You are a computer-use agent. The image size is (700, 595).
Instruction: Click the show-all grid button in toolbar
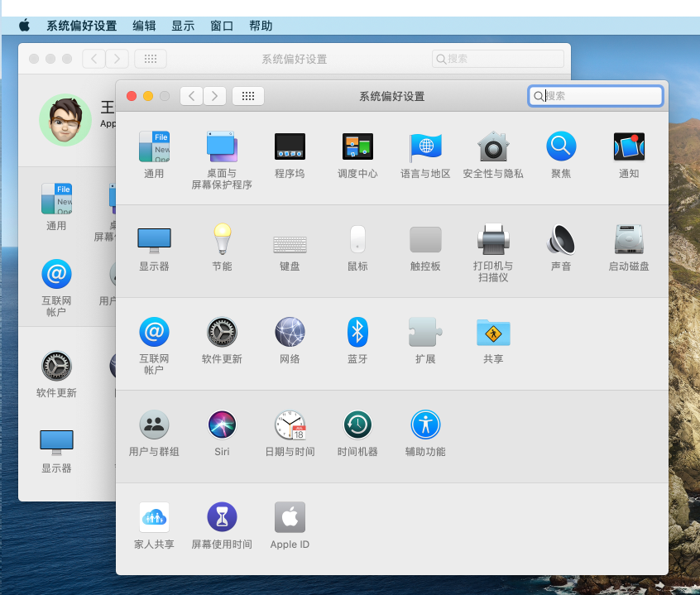248,96
